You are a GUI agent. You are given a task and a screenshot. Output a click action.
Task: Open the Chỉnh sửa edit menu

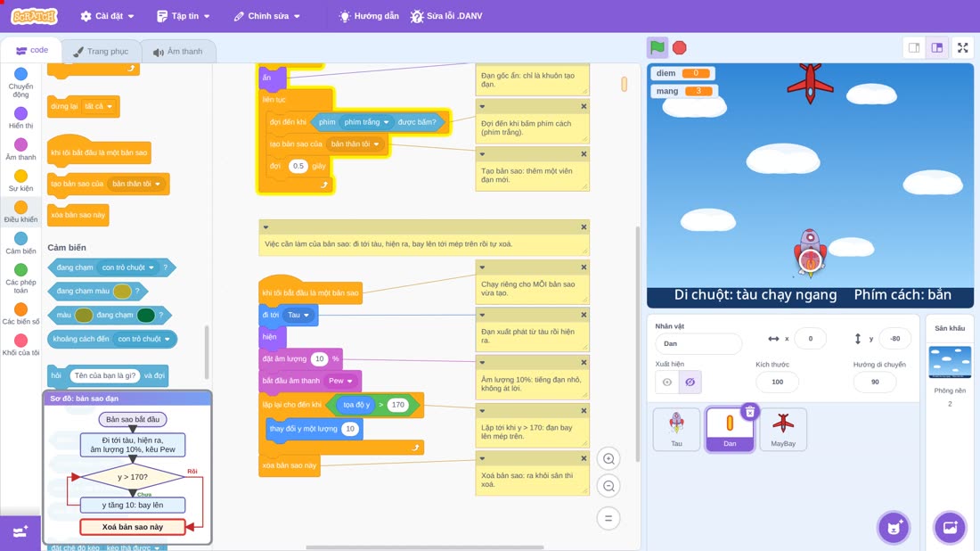tap(267, 16)
